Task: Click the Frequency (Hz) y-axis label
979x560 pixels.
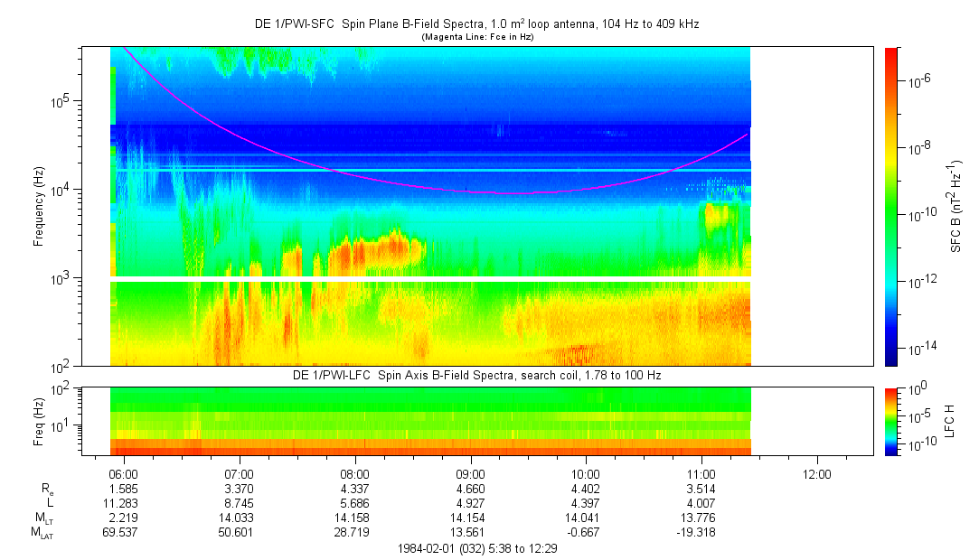Action: (39, 206)
